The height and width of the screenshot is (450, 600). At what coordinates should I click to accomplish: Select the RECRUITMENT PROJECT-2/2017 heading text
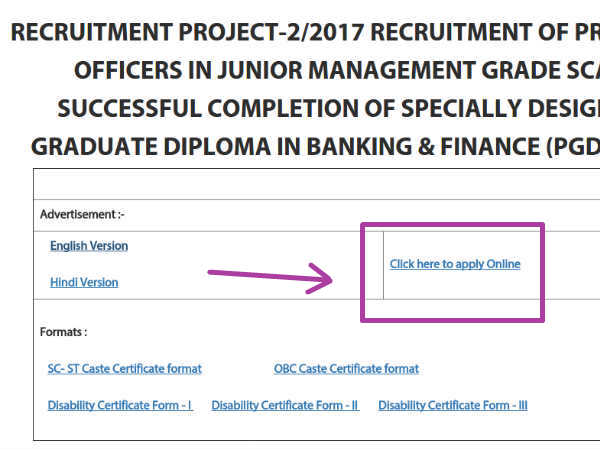tap(187, 32)
